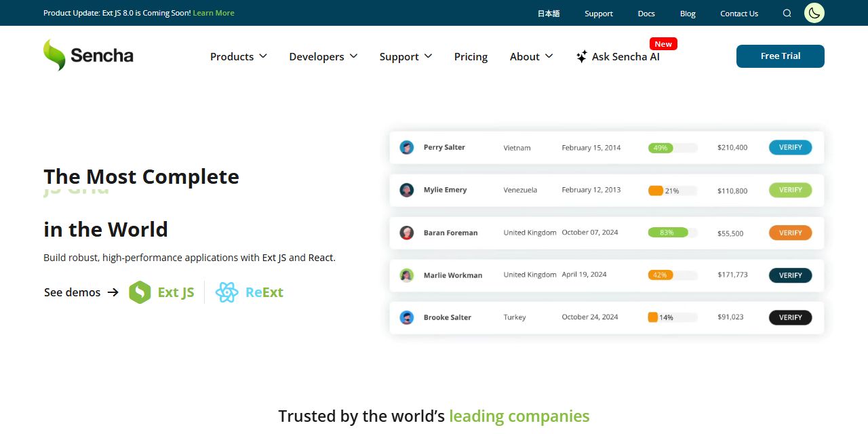Click the name Mylie Emery
The image size is (868, 434).
445,190
